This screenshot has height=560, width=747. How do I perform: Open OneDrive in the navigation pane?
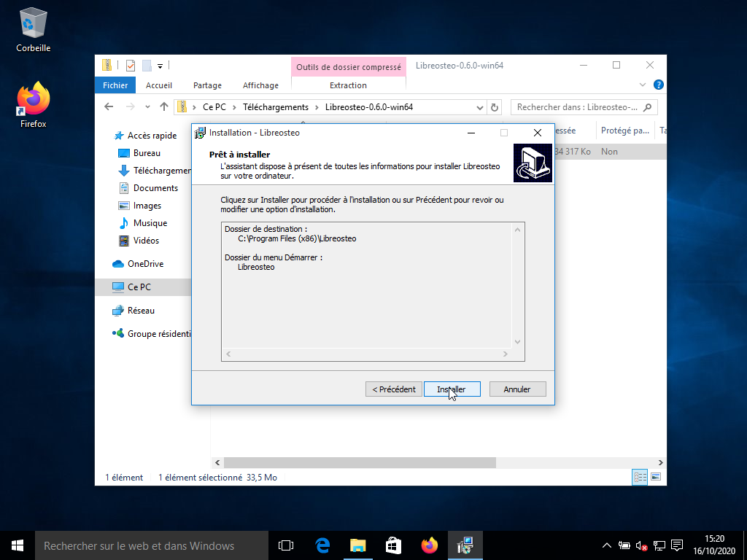(x=145, y=264)
